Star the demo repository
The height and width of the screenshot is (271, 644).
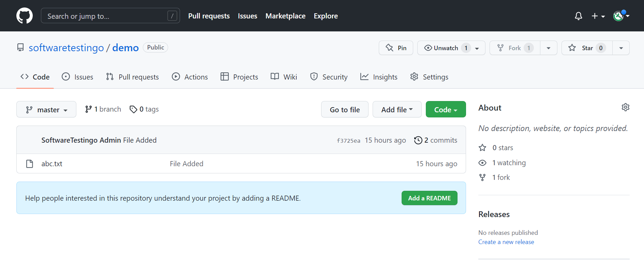(x=587, y=48)
